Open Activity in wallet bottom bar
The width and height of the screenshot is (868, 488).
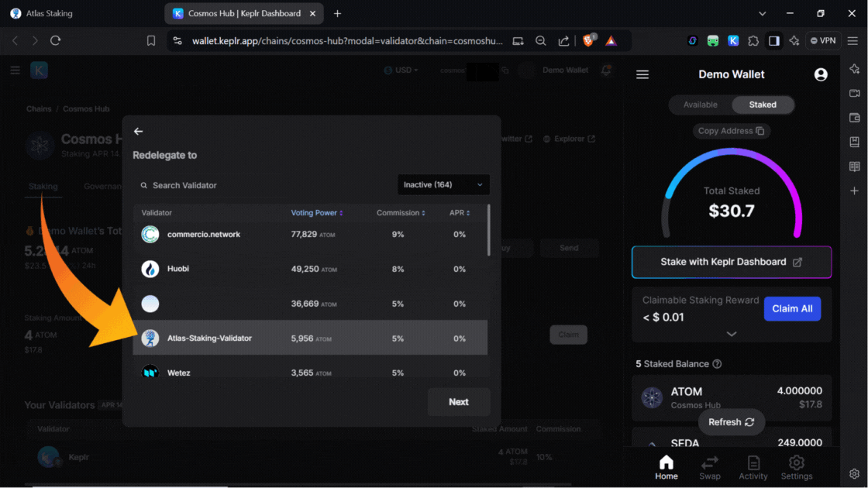click(753, 468)
